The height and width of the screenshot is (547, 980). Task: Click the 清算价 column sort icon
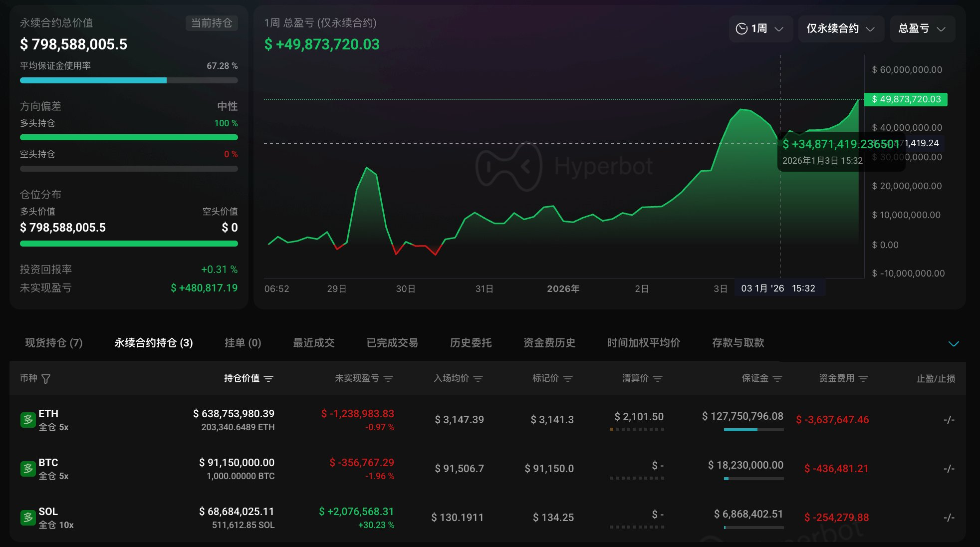tap(658, 379)
